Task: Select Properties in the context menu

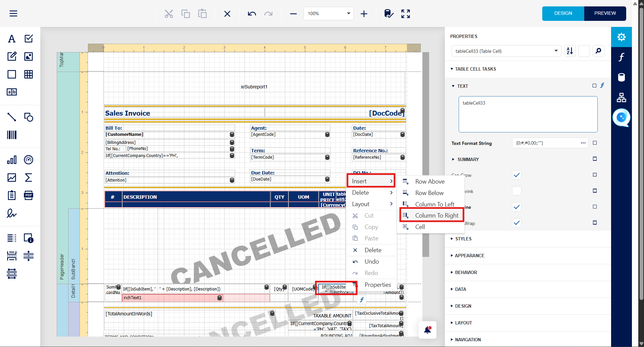Action: point(371,285)
